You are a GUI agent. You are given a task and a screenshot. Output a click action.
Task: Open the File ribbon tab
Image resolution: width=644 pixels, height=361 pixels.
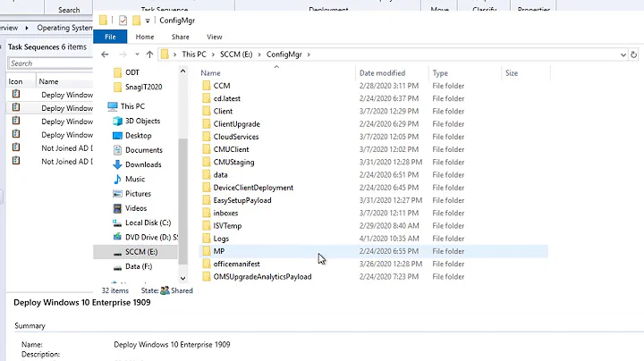point(110,37)
